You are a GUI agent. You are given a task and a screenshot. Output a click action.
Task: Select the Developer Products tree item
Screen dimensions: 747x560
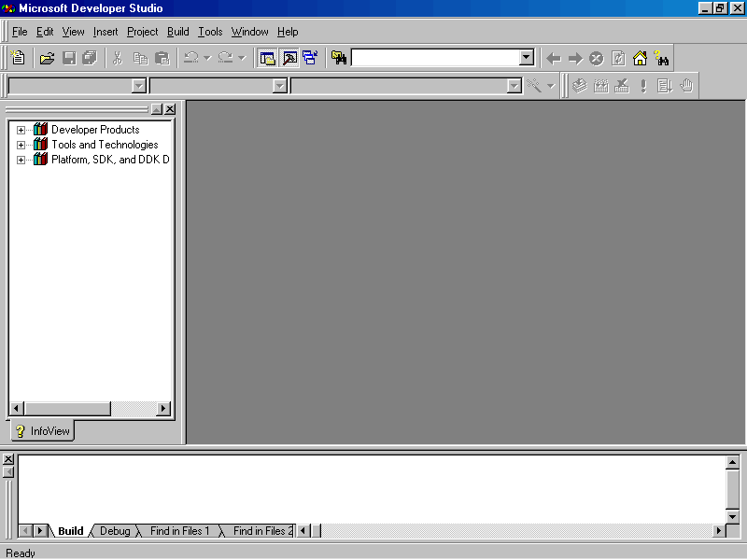click(x=95, y=130)
